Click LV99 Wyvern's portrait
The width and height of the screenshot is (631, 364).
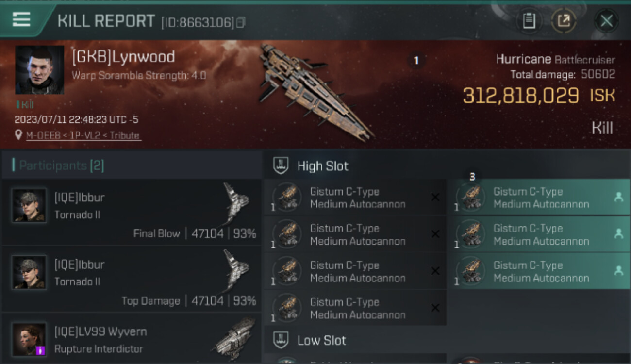29,339
